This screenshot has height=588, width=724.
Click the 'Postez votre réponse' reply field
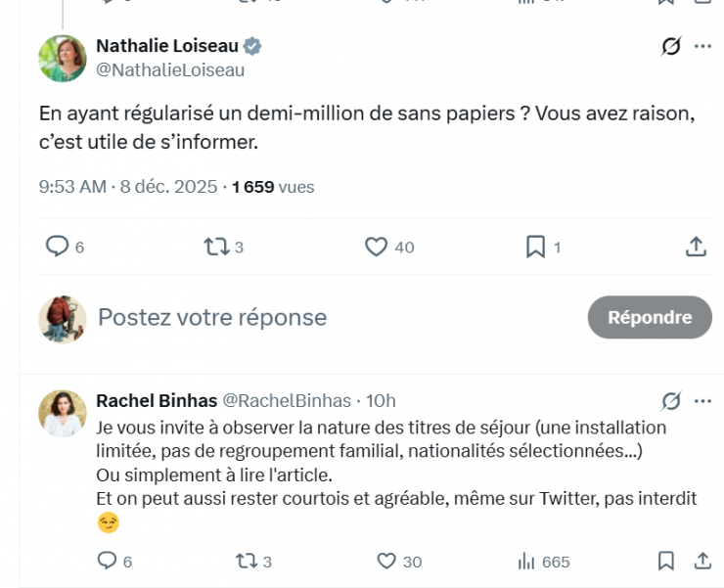(x=294, y=317)
